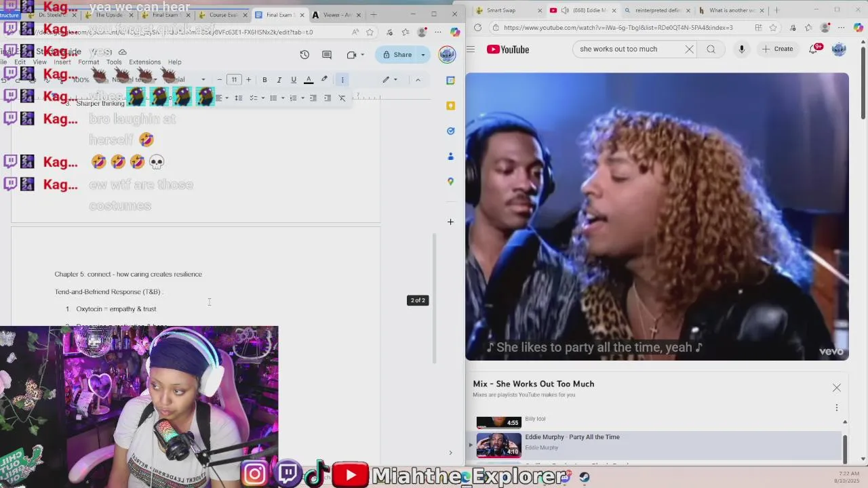This screenshot has height=488, width=868.
Task: Open Google Tasks in Docs side panel
Action: point(450,131)
